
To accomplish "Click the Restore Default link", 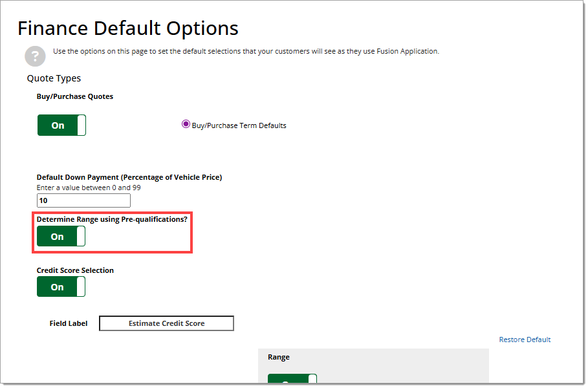I will tap(525, 339).
